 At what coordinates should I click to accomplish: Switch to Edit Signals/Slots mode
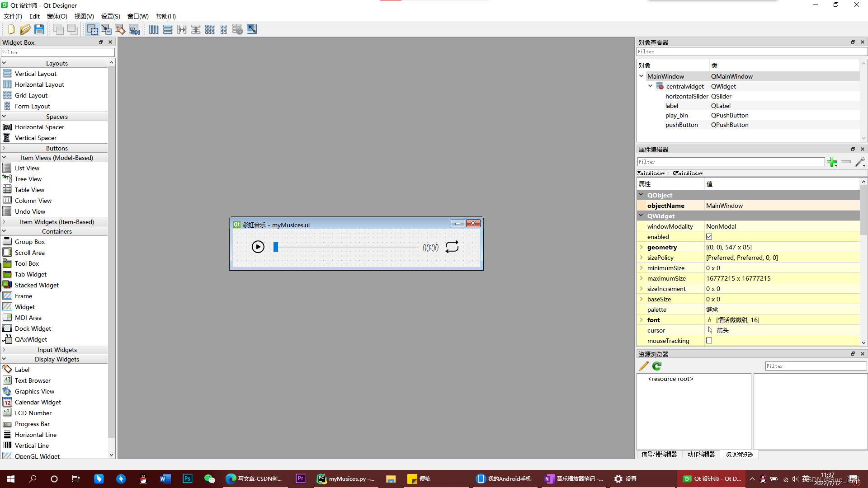tap(106, 29)
